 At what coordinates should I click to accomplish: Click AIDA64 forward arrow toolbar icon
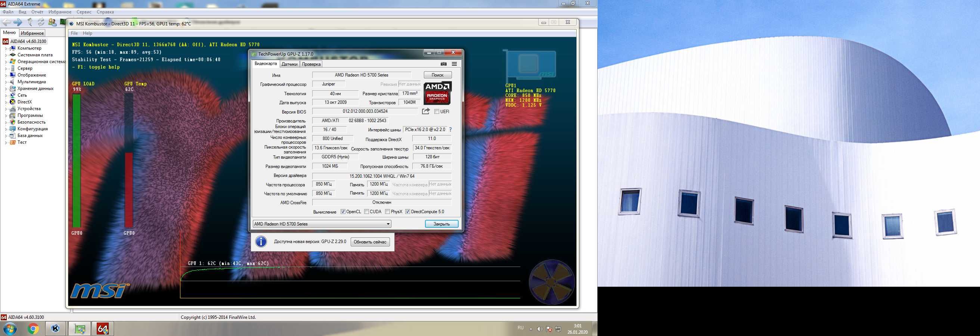pos(18,22)
